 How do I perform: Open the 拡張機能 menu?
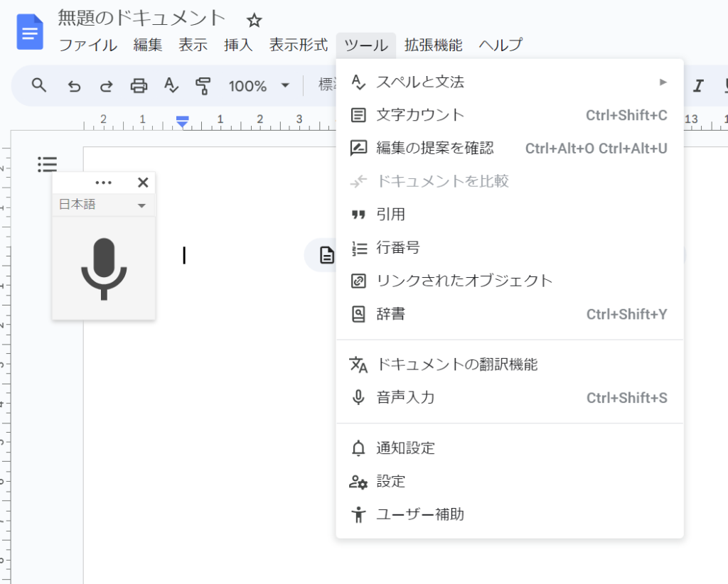(x=433, y=45)
